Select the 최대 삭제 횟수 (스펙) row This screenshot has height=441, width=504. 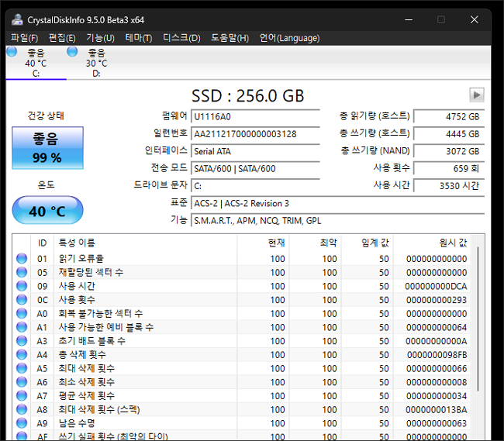242,409
